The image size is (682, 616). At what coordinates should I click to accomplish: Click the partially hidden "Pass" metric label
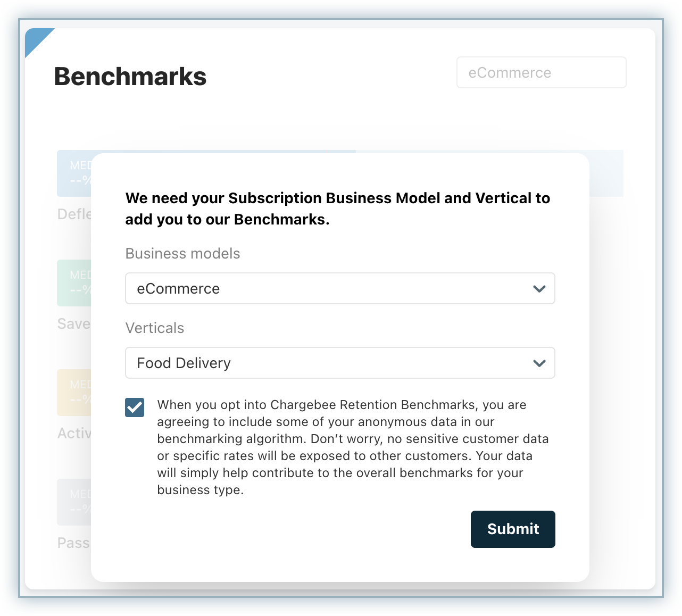click(74, 543)
